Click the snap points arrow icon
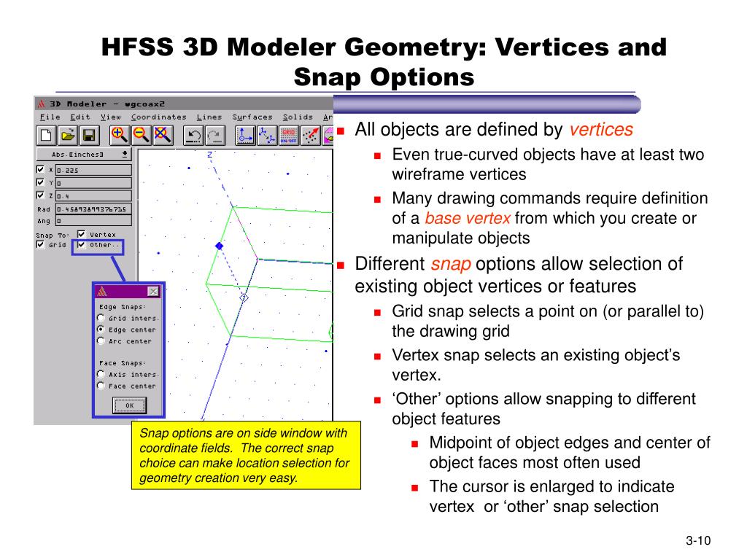This screenshot has height=560, width=747. [311, 136]
